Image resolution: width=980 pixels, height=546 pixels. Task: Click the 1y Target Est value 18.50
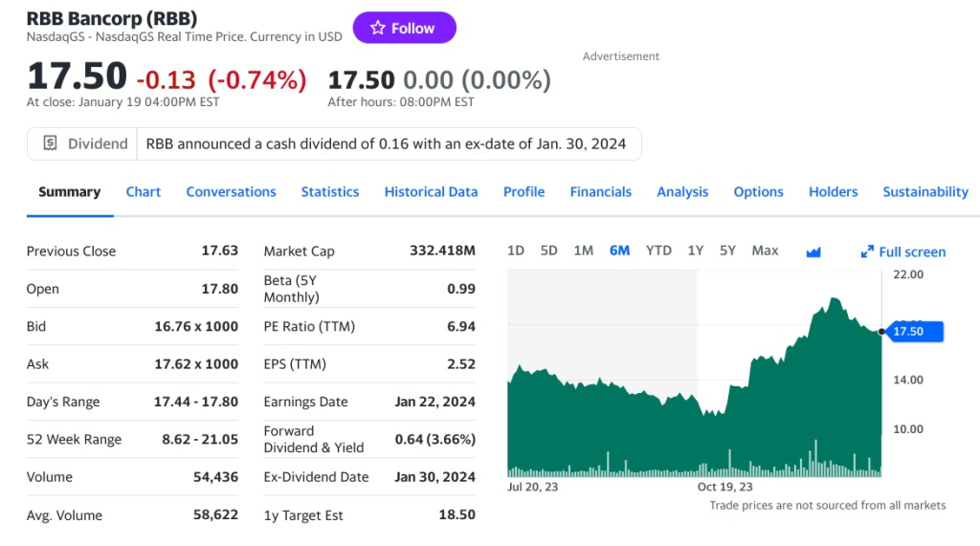457,514
